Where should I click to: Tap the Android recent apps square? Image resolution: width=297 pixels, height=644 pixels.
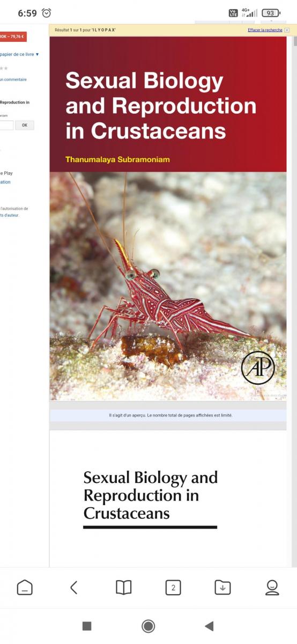[87, 626]
